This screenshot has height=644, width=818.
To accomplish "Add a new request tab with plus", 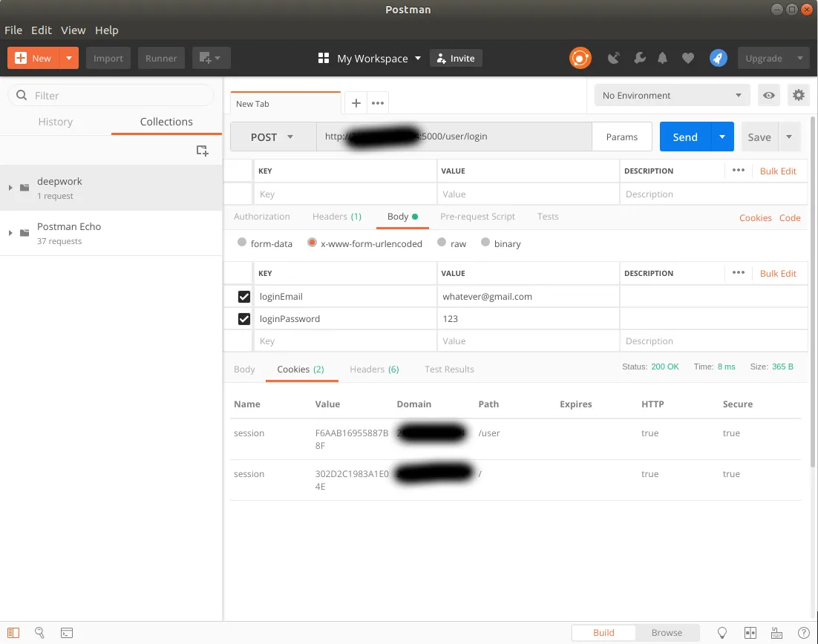I will pyautogui.click(x=356, y=103).
